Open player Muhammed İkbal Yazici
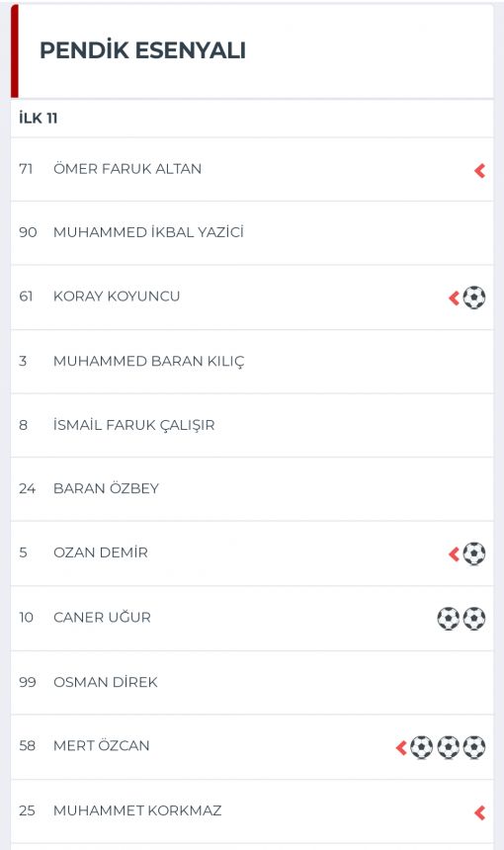The image size is (504, 850). (252, 233)
